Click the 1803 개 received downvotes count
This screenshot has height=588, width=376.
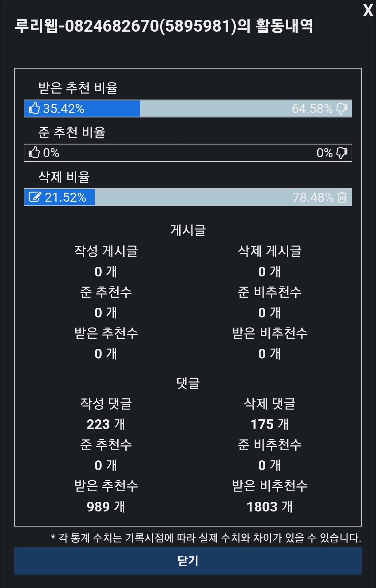[270, 507]
